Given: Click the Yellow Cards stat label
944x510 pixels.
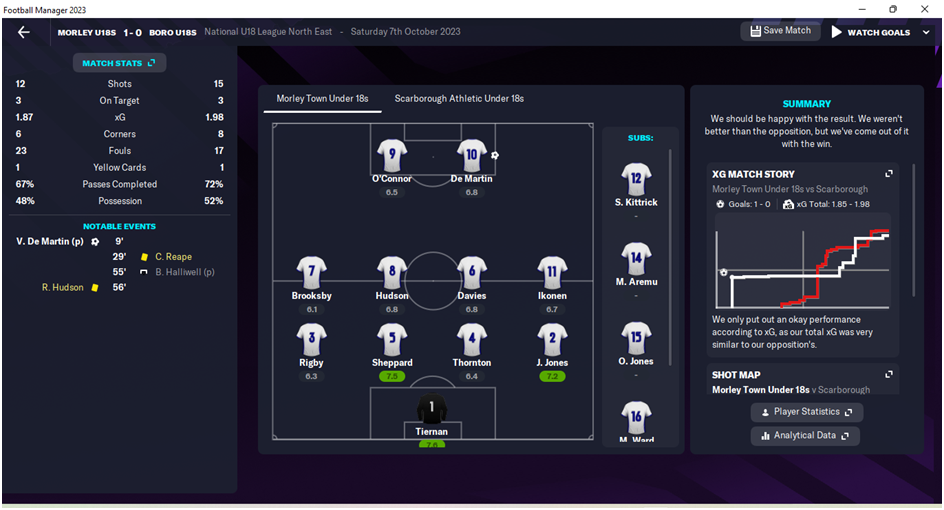Looking at the screenshot, I should click(120, 167).
